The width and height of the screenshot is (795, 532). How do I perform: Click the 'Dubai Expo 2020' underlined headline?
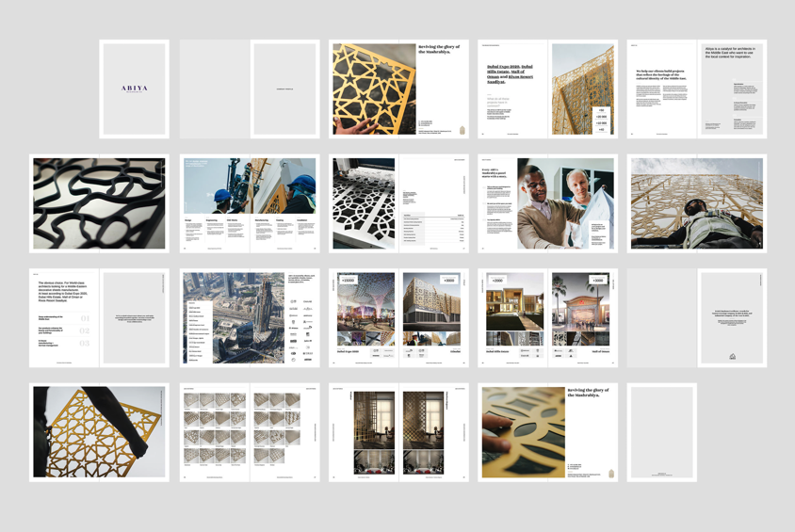pos(510,74)
